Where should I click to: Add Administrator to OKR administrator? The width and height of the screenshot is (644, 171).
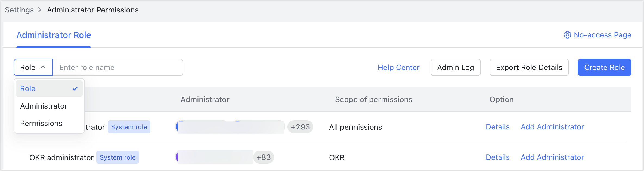click(552, 157)
